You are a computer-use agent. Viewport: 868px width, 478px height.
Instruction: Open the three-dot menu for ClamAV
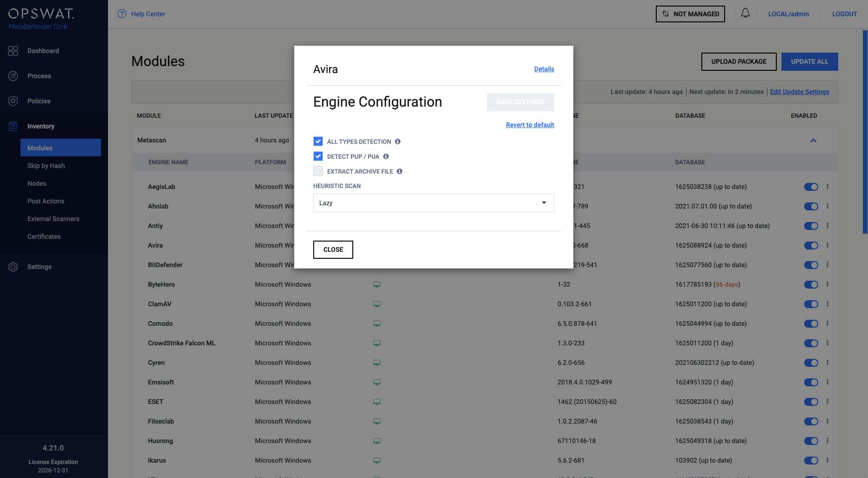pos(827,304)
